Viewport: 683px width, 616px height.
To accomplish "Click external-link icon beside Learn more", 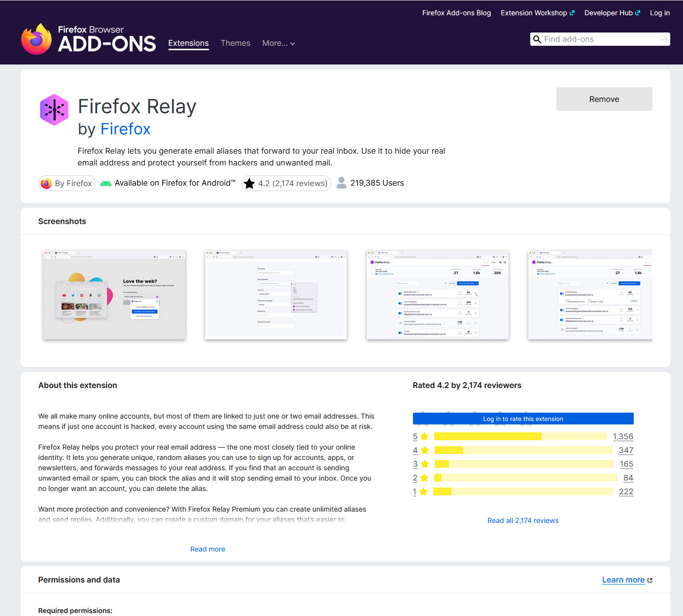I will point(649,581).
